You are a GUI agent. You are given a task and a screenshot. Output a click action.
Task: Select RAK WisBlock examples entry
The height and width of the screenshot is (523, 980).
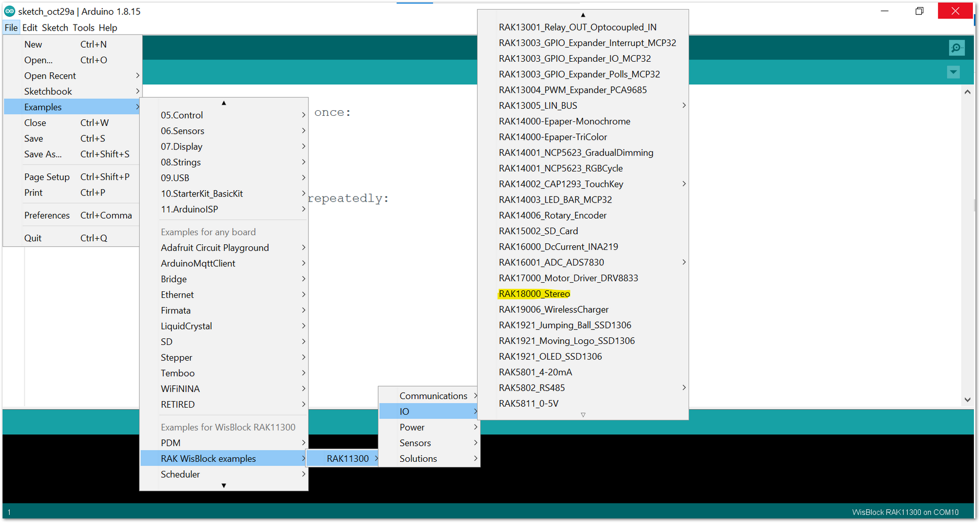(224, 459)
